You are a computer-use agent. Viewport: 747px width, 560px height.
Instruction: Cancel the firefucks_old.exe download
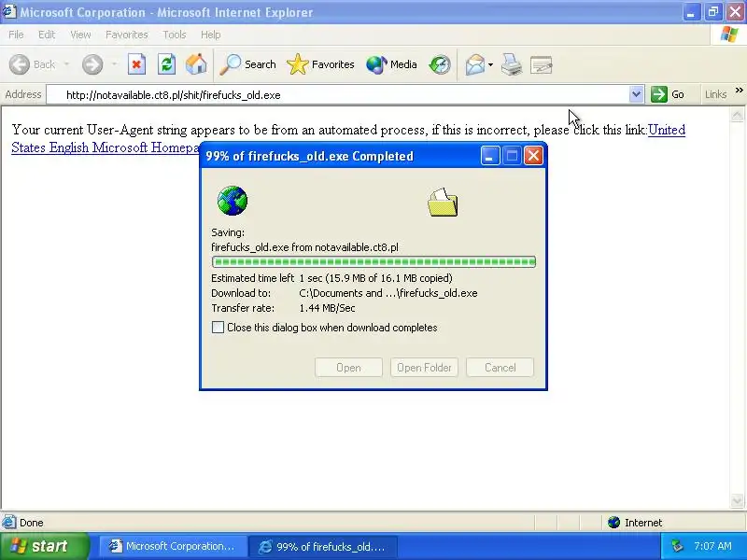(x=500, y=368)
